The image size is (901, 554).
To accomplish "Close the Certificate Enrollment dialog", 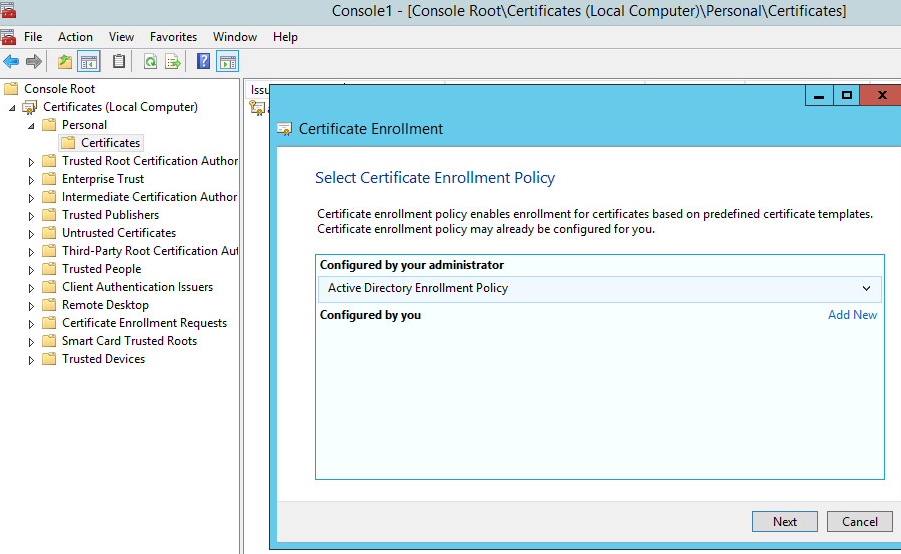I will (x=881, y=95).
